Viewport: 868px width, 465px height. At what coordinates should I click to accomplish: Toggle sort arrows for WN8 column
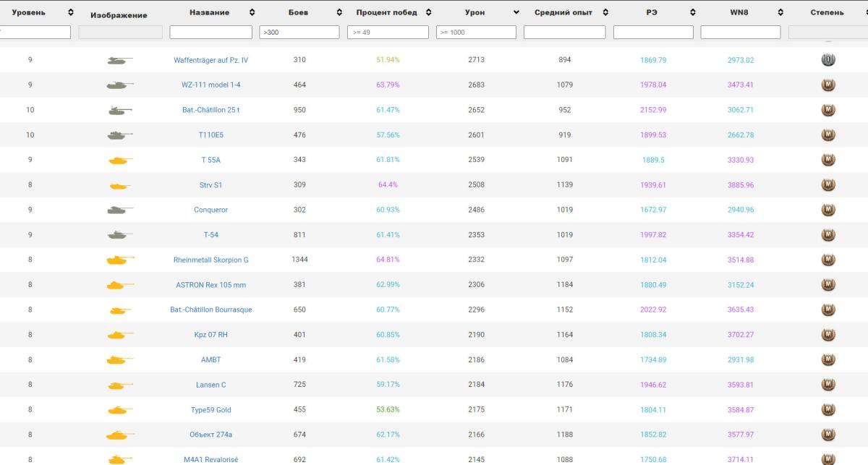pyautogui.click(x=780, y=12)
